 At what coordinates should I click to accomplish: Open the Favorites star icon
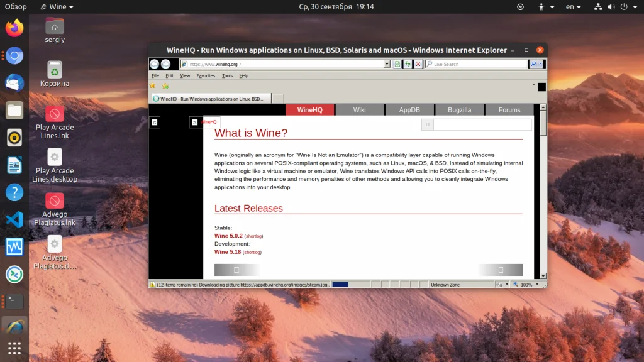pyautogui.click(x=153, y=85)
